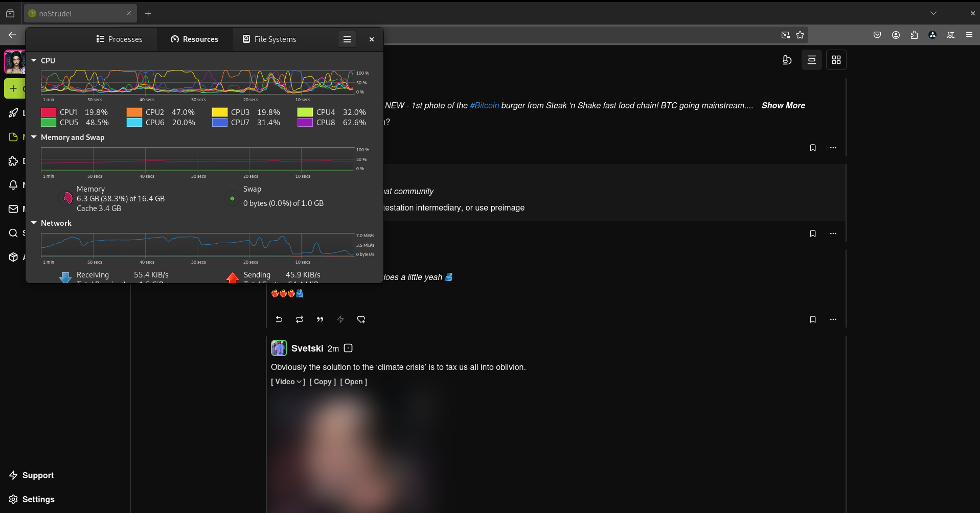980x513 pixels.
Task: Collapse the Network section
Action: [x=34, y=223]
